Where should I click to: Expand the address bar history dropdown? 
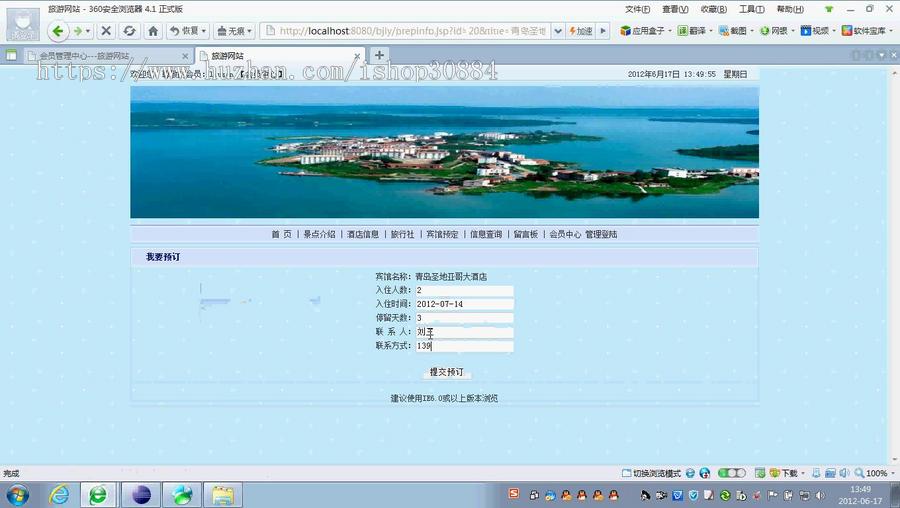tap(557, 31)
